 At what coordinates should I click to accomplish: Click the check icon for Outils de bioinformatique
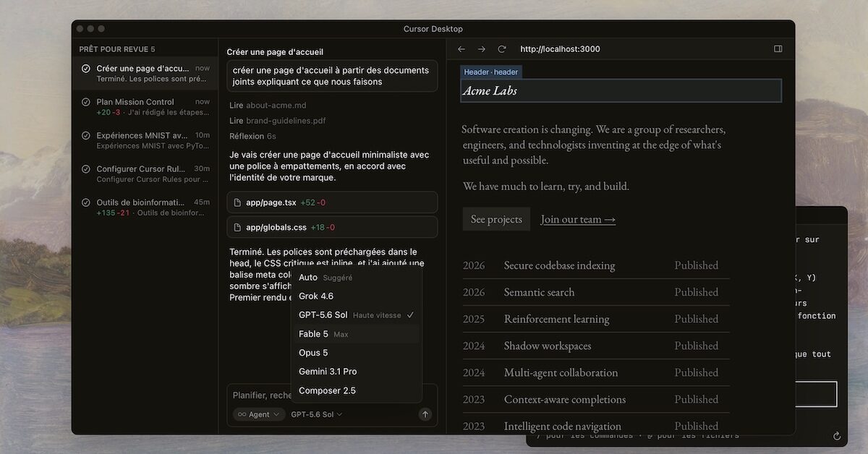86,202
